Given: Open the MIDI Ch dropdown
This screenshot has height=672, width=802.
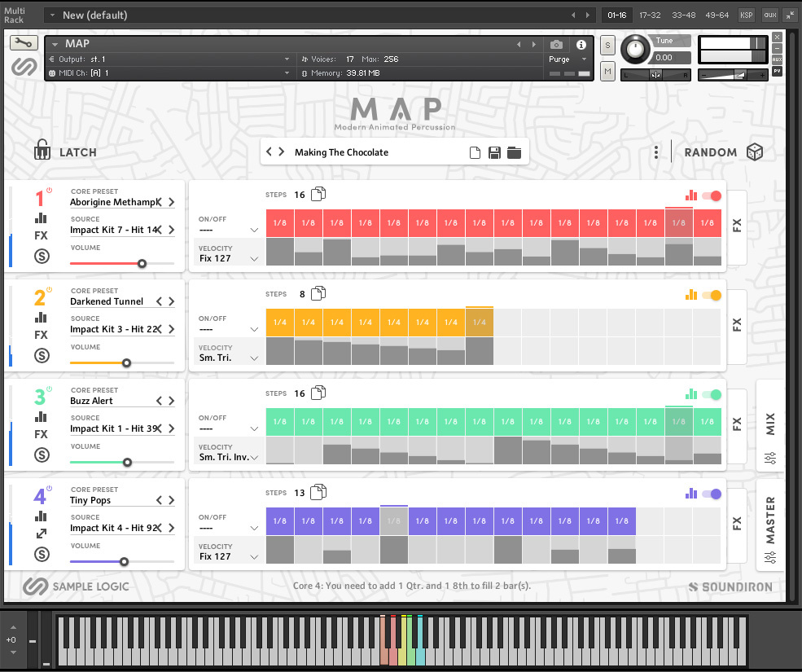Looking at the screenshot, I should coord(169,73).
